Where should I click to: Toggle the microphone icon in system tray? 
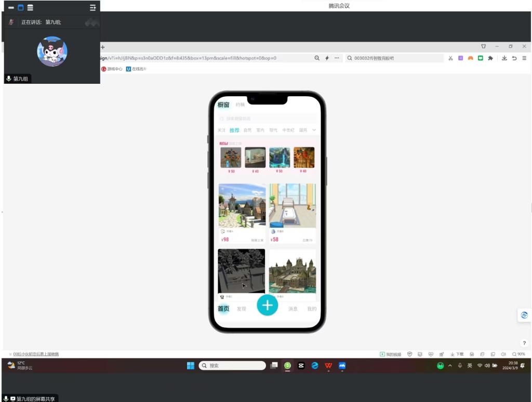[460, 366]
